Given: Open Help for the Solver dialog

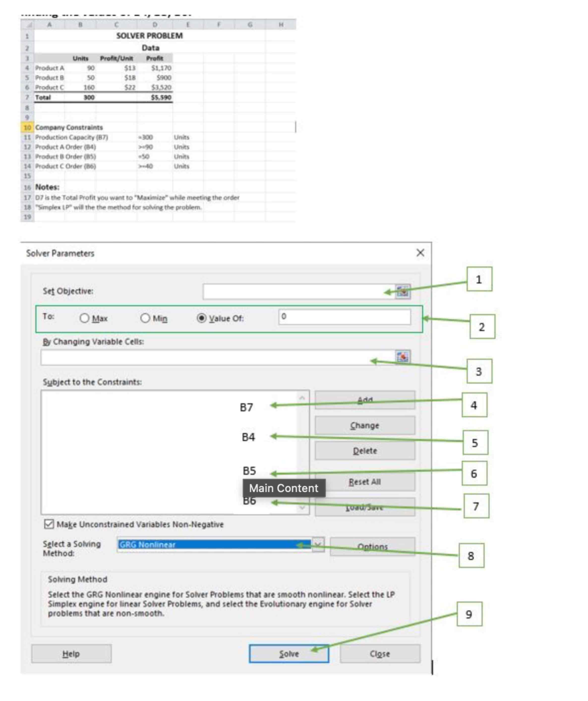Looking at the screenshot, I should 71,654.
